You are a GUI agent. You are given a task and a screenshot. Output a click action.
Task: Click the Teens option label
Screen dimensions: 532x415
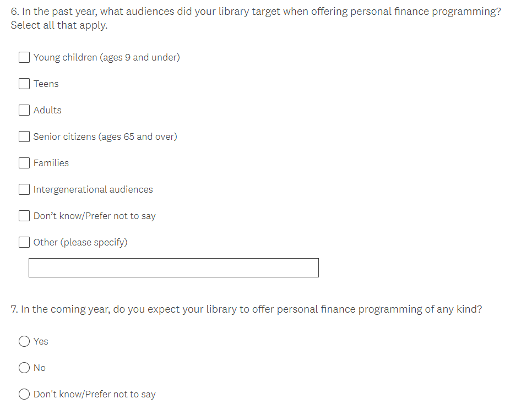pyautogui.click(x=46, y=84)
